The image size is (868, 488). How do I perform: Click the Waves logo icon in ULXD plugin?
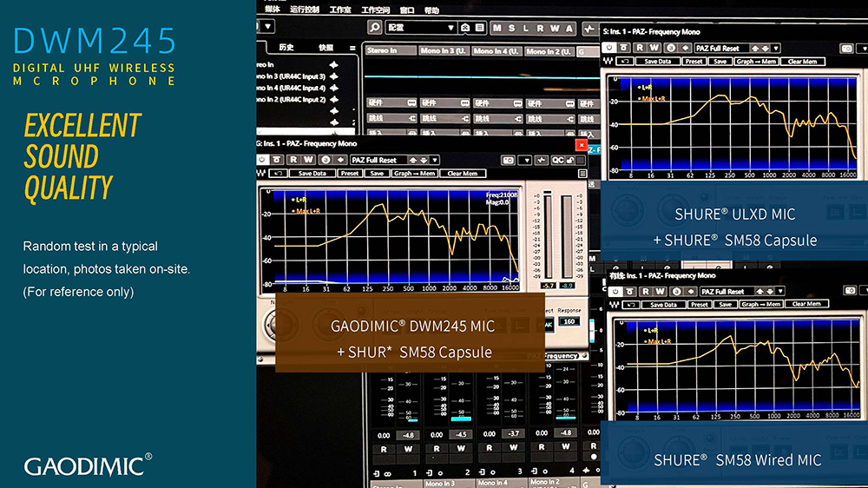608,62
